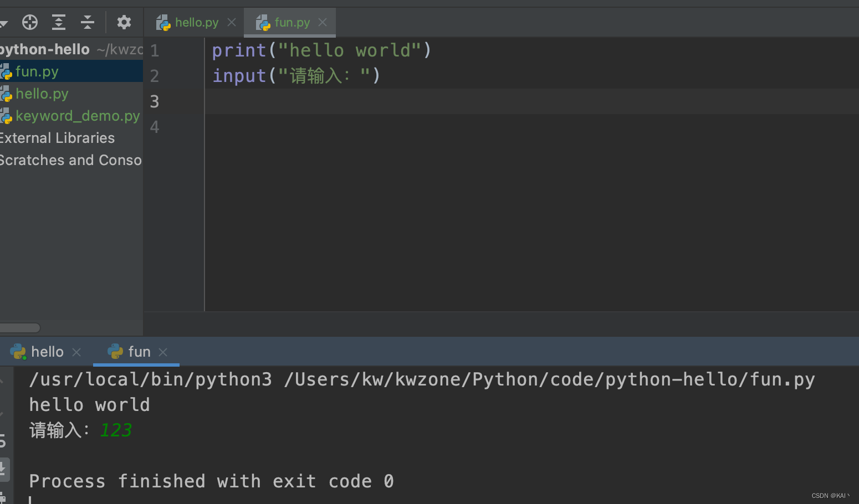Close the fun run tab
Image resolution: width=859 pixels, height=504 pixels.
pos(163,352)
